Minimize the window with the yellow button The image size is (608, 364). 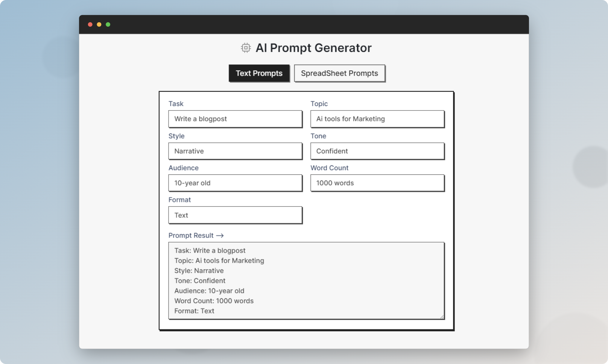[99, 24]
